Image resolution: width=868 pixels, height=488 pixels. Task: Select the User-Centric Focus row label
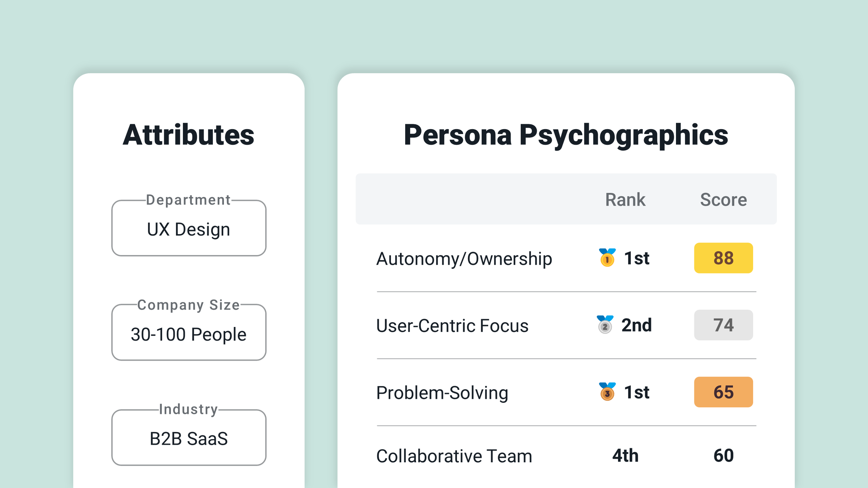[x=452, y=326]
